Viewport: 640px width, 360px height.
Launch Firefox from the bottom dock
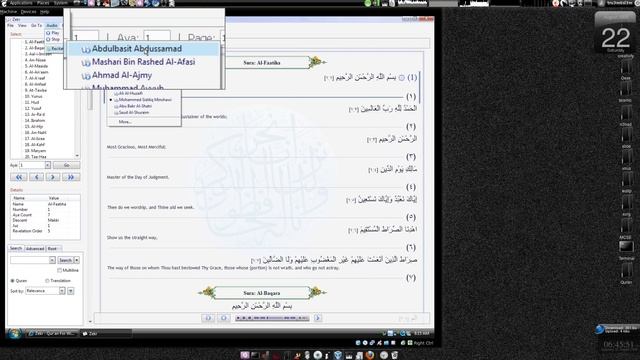click(369, 355)
